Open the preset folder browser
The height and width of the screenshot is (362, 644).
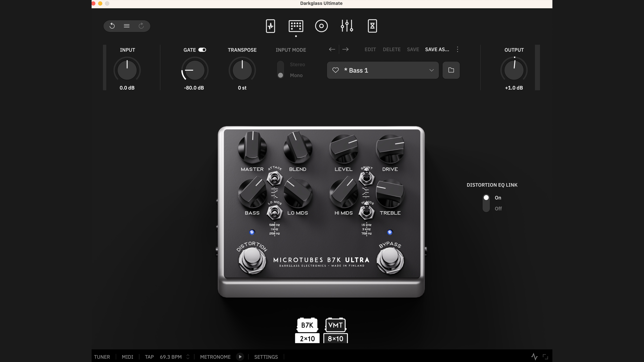451,70
